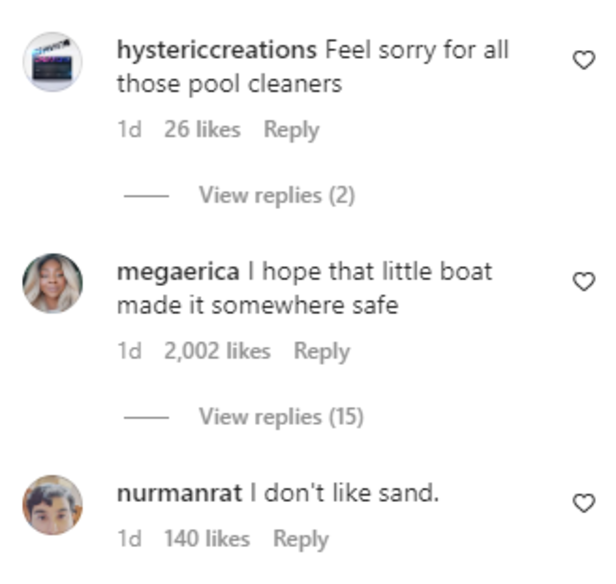Click 1d timestamp on nurmanrat comment

pyautogui.click(x=129, y=539)
